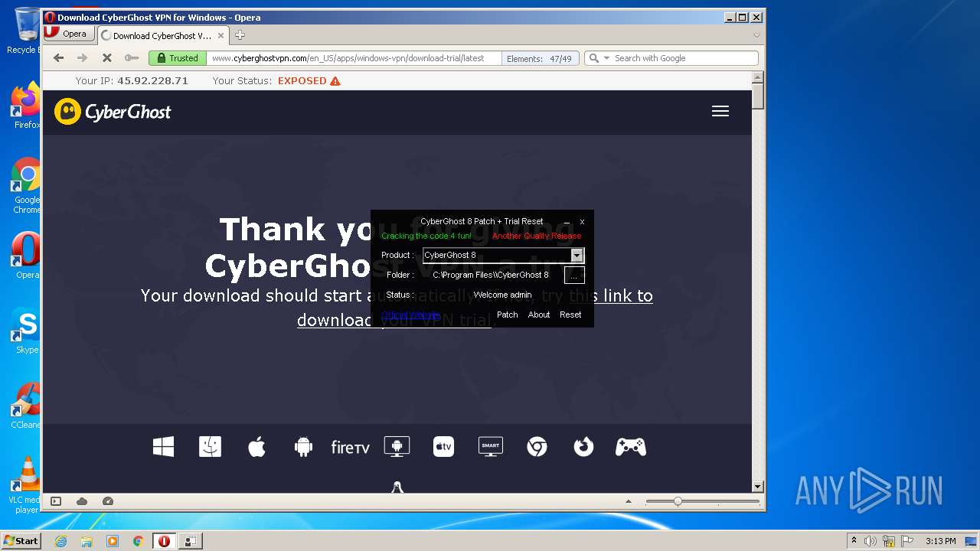Select the game console platform icon
This screenshot has height=551, width=980.
click(631, 447)
